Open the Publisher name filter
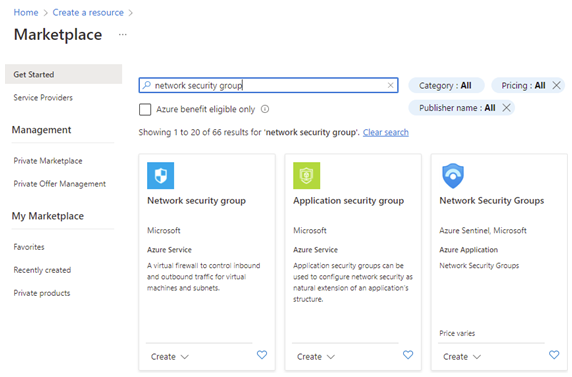Image resolution: width=572 pixels, height=377 pixels. click(x=457, y=108)
